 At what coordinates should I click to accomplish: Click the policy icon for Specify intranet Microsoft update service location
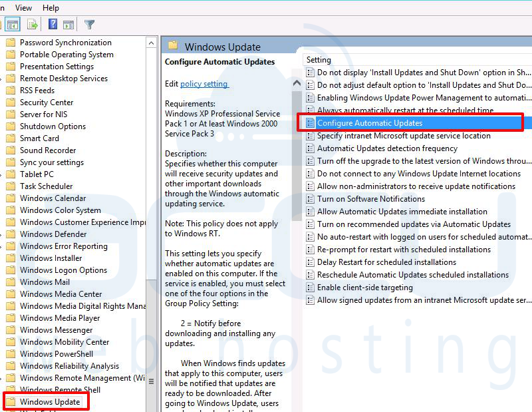click(310, 136)
